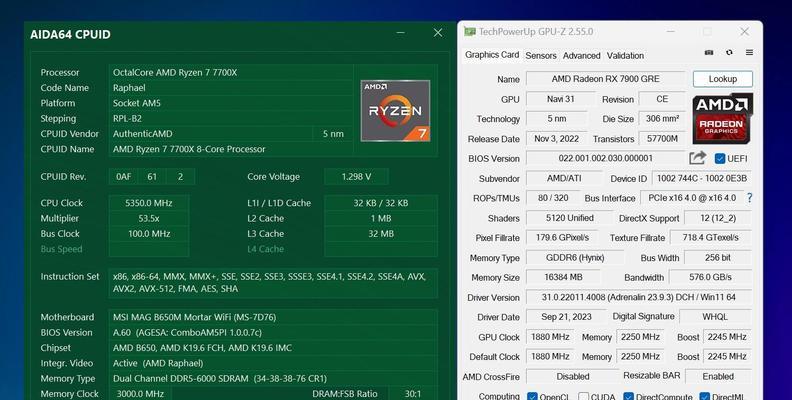Toggle the OpenCL checkbox
Viewport: 792px width, 400px height.
(532, 397)
